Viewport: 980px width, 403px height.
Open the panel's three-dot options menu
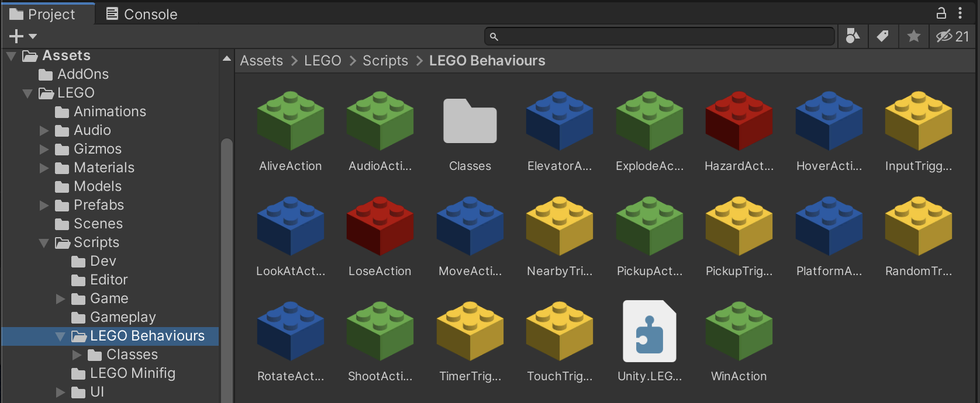(960, 13)
